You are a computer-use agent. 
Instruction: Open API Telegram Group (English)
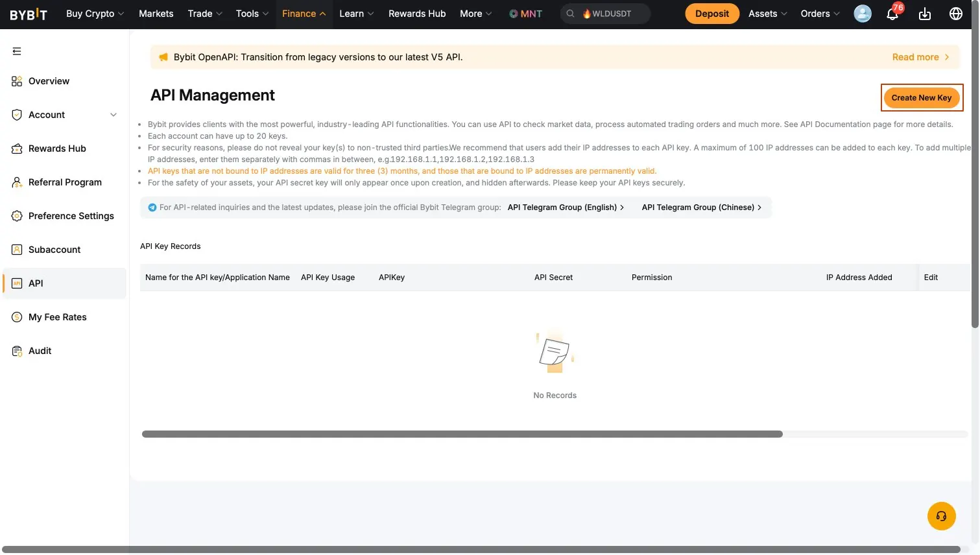pyautogui.click(x=566, y=207)
